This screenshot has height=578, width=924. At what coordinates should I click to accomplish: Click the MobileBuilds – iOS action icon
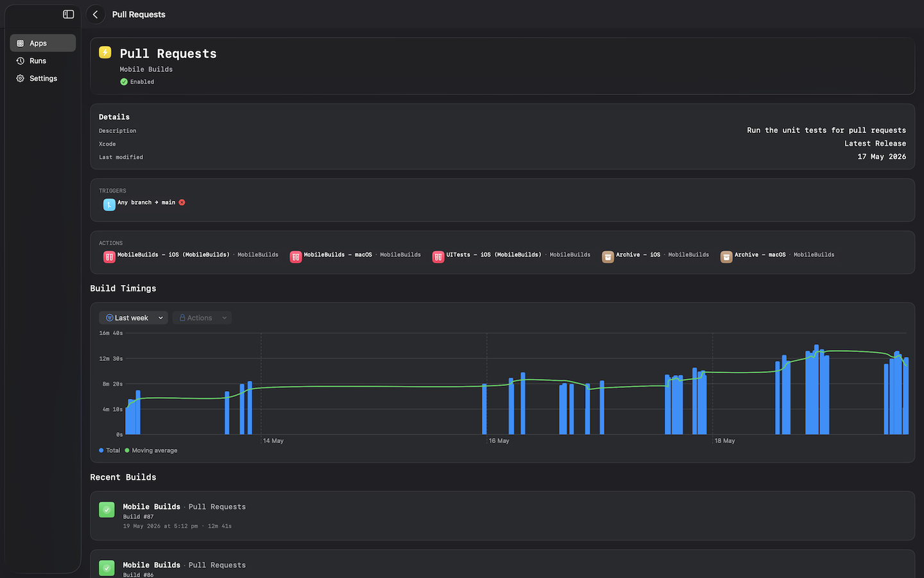[109, 257]
